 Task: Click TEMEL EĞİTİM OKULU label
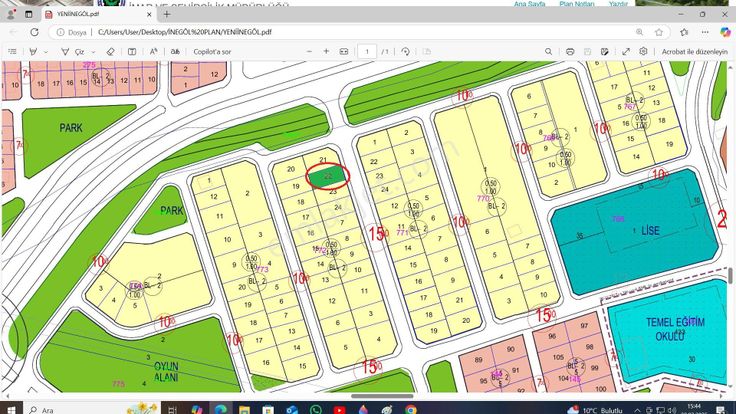tap(675, 329)
